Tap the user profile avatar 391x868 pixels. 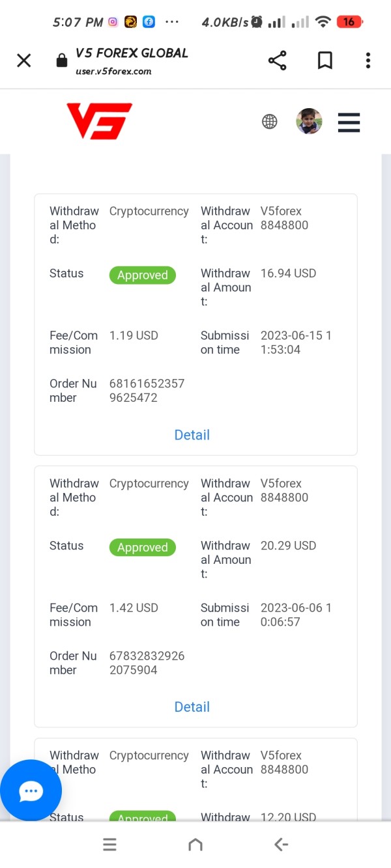pos(309,122)
